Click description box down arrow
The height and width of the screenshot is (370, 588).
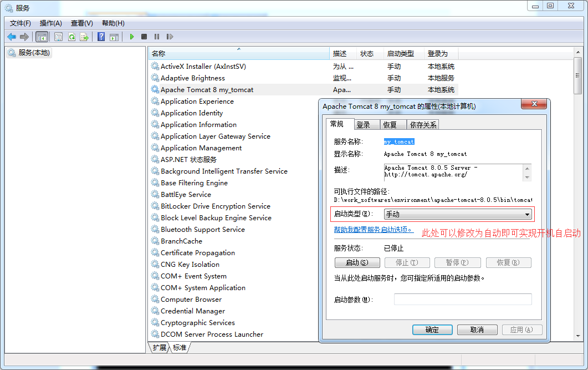527,178
